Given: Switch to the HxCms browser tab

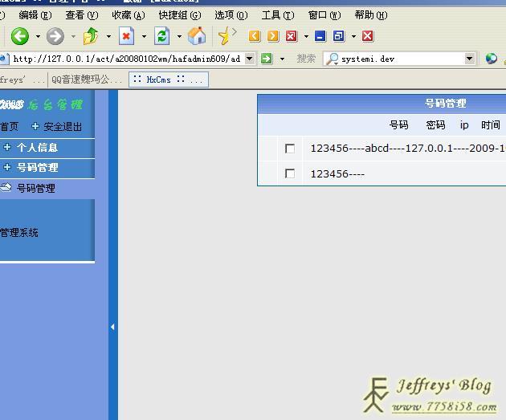Looking at the screenshot, I should (x=169, y=80).
